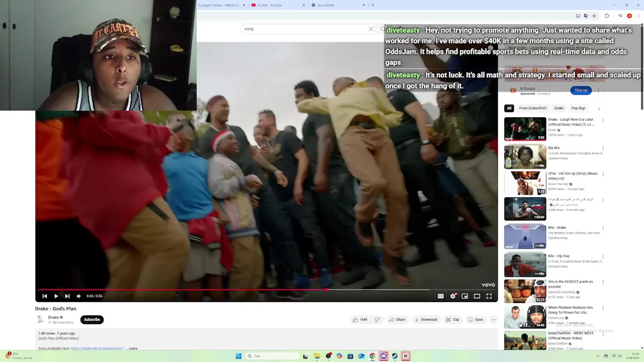Switch to the Kick stream browser tab
644x362 pixels.
point(219,5)
